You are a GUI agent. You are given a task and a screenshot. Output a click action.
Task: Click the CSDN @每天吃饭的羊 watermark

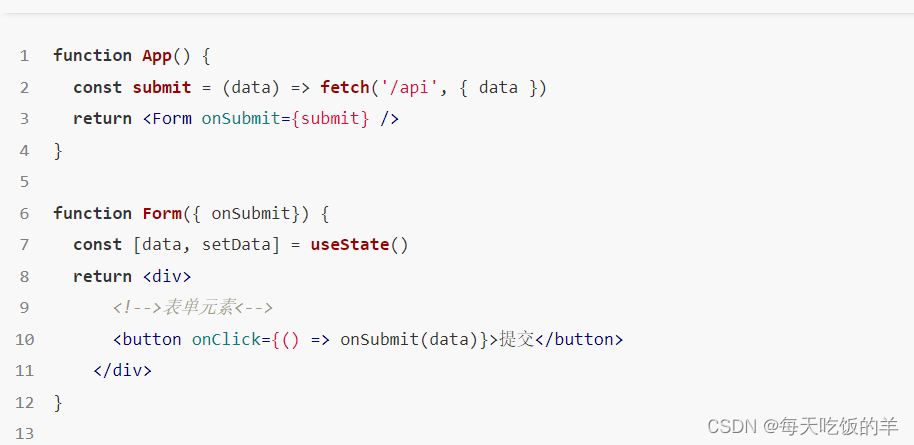[803, 426]
